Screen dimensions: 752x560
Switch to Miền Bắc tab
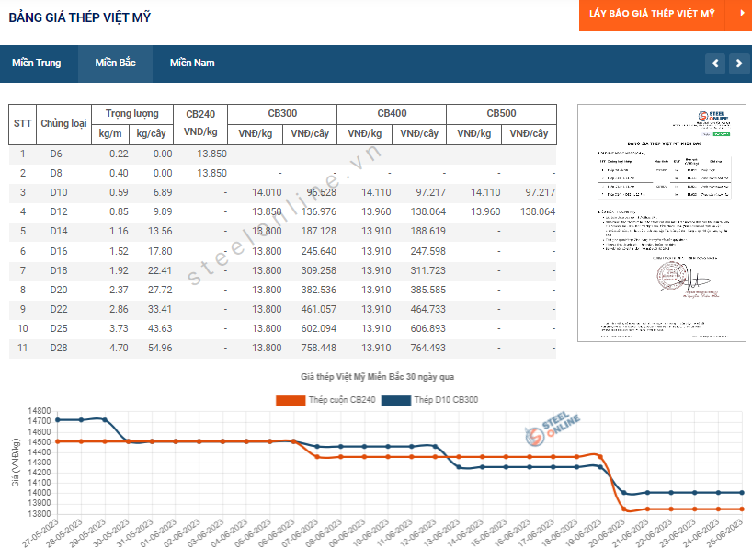click(x=115, y=63)
